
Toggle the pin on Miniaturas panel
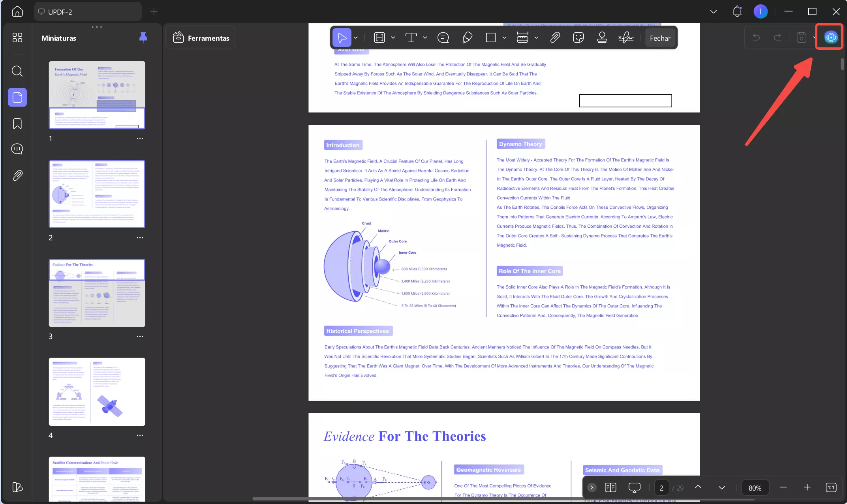(x=143, y=37)
